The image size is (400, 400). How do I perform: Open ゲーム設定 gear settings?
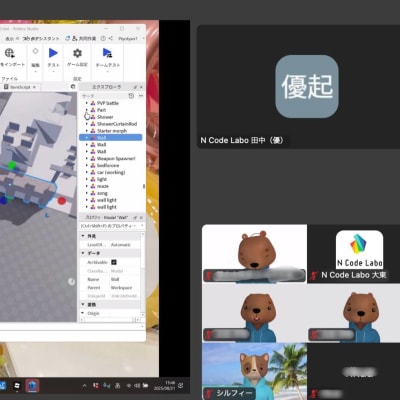click(77, 53)
